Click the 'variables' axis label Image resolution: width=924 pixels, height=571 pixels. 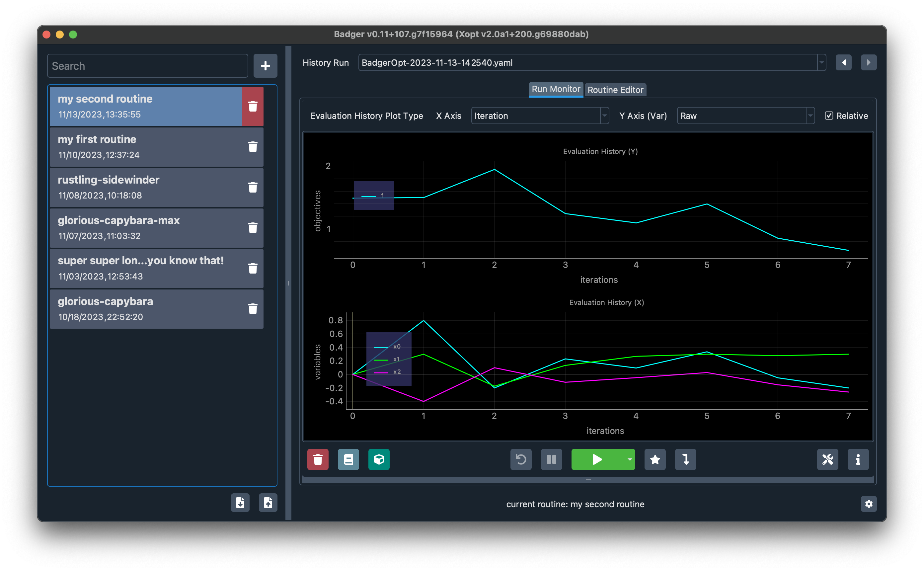point(317,362)
